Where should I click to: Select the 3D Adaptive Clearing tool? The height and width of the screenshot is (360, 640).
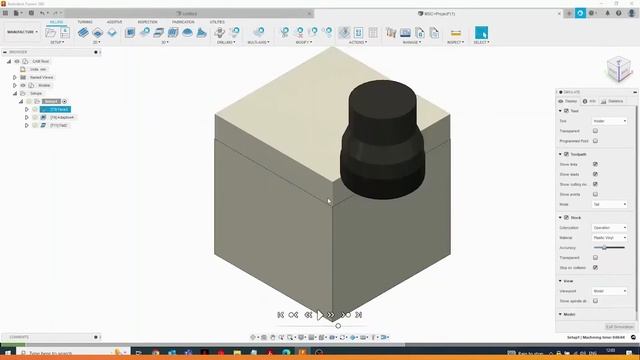[x=130, y=32]
